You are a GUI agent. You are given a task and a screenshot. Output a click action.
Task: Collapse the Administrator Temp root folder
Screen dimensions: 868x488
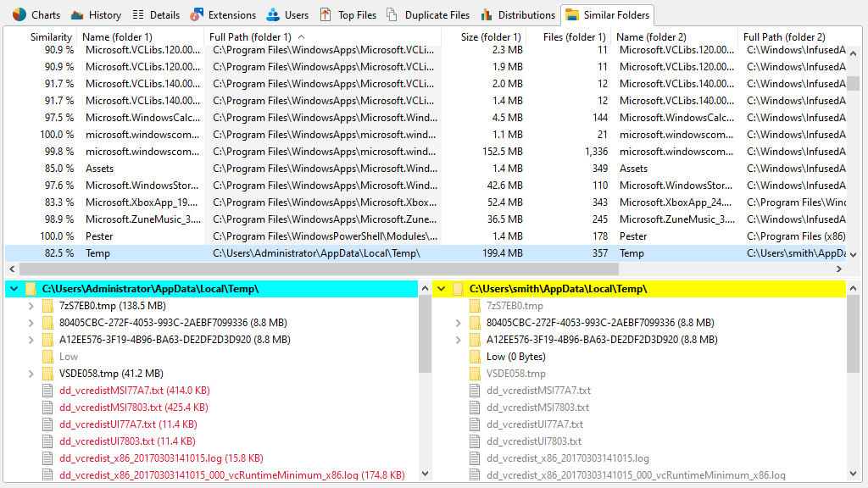(x=14, y=289)
